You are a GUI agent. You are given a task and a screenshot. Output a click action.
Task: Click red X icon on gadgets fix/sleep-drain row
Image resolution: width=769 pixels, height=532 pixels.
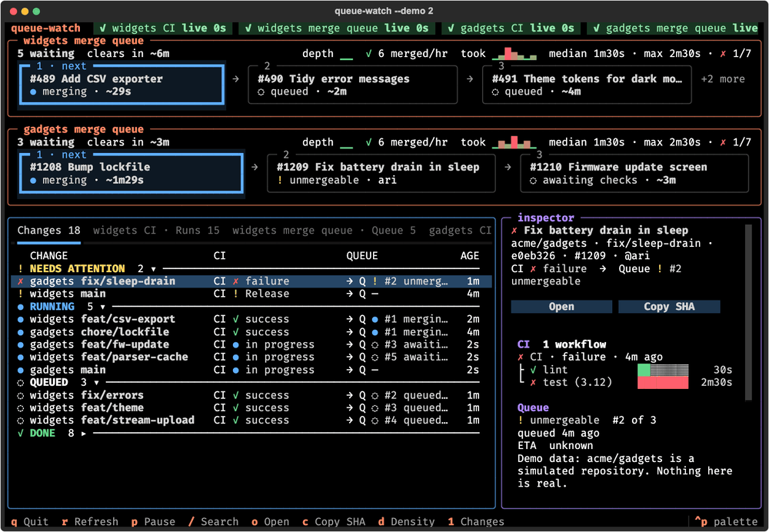pos(20,281)
